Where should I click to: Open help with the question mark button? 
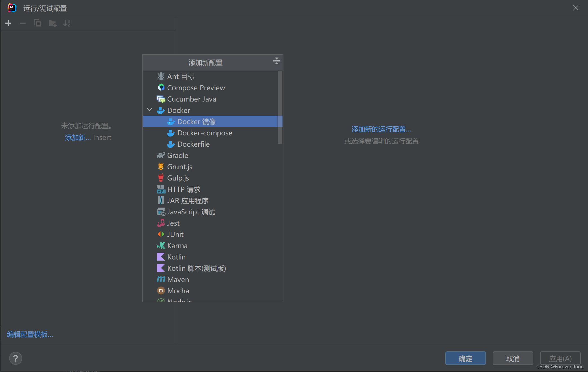coord(16,358)
